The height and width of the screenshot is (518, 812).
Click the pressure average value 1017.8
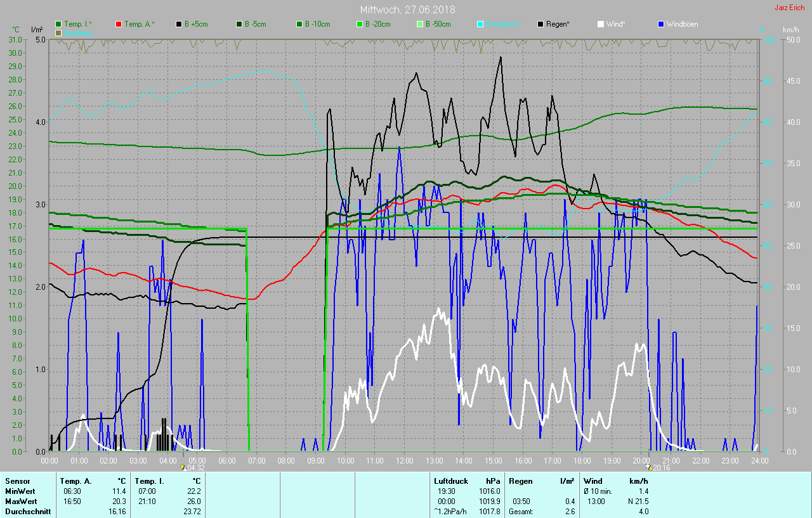[489, 512]
